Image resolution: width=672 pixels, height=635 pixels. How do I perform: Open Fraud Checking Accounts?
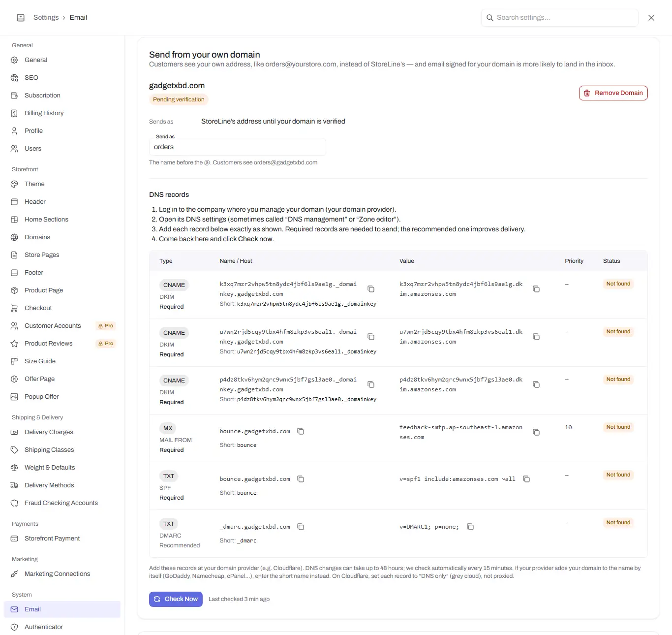point(62,503)
